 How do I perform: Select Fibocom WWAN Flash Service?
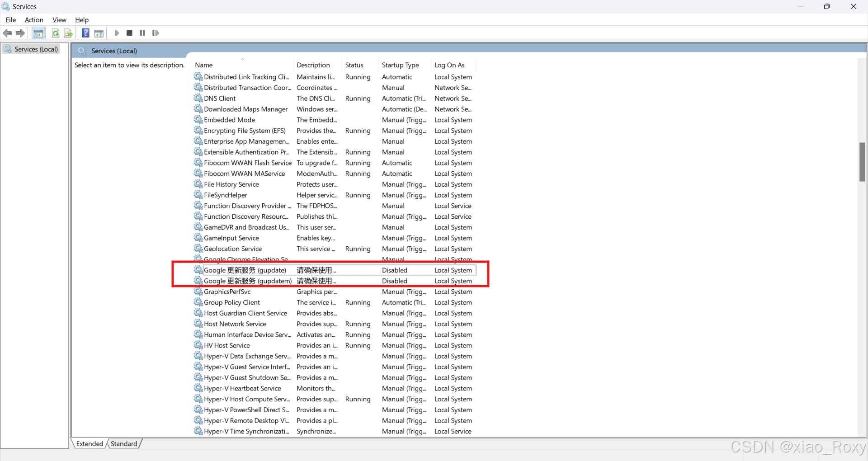click(335, 163)
